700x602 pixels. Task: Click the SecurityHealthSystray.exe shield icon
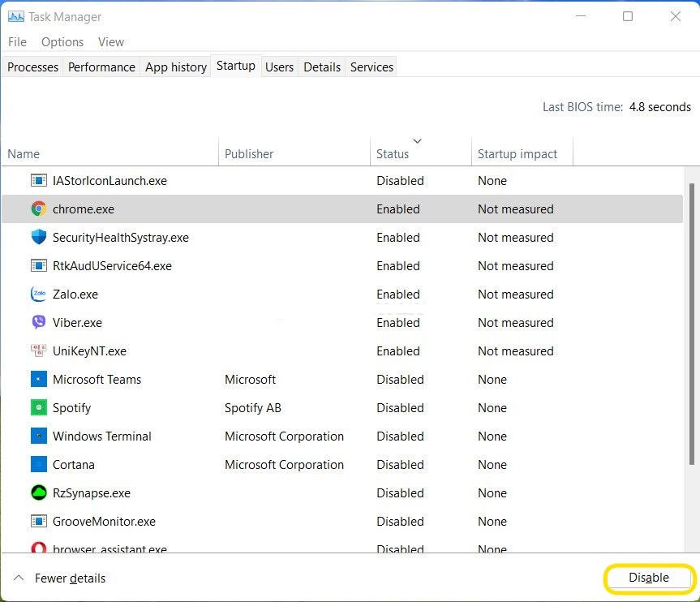coord(38,237)
